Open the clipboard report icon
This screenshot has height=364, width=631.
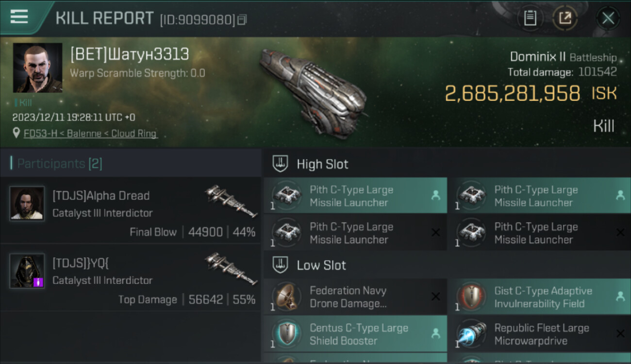click(x=530, y=18)
